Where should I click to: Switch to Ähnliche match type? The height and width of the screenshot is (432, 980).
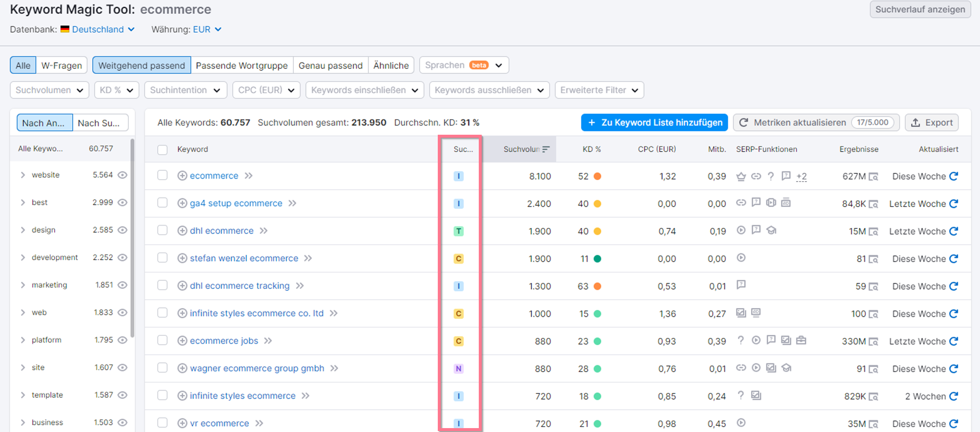pyautogui.click(x=391, y=65)
